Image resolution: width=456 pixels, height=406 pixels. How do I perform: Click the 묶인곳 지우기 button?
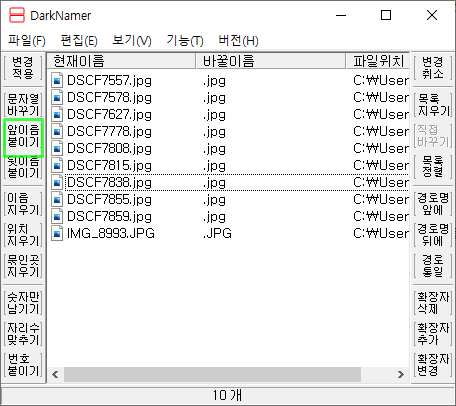tap(23, 266)
